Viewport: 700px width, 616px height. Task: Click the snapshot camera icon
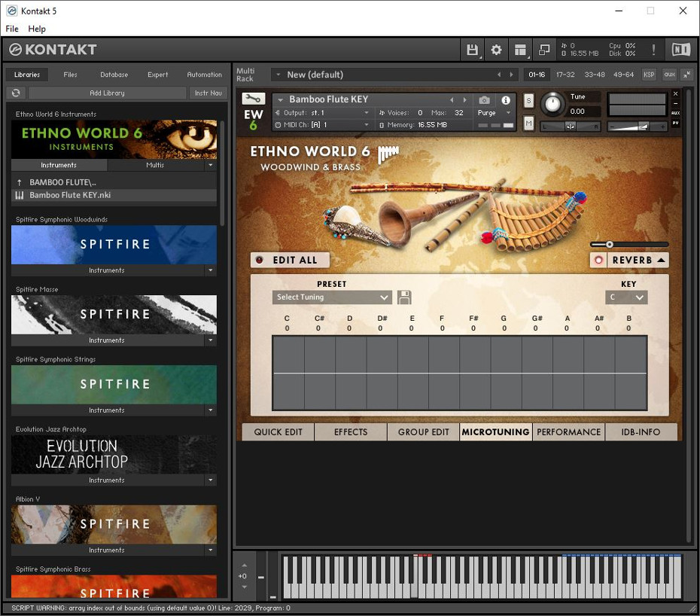pos(485,100)
